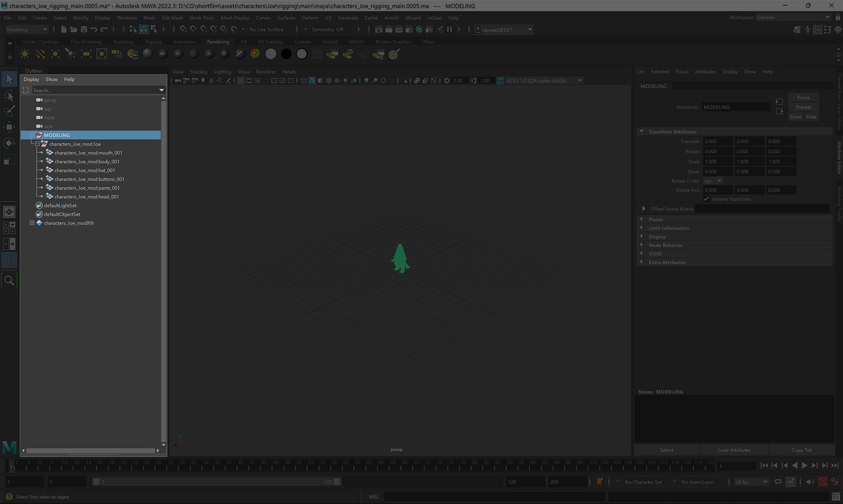Collapse the MODELING node in Outliner
The height and width of the screenshot is (504, 843).
click(x=32, y=135)
